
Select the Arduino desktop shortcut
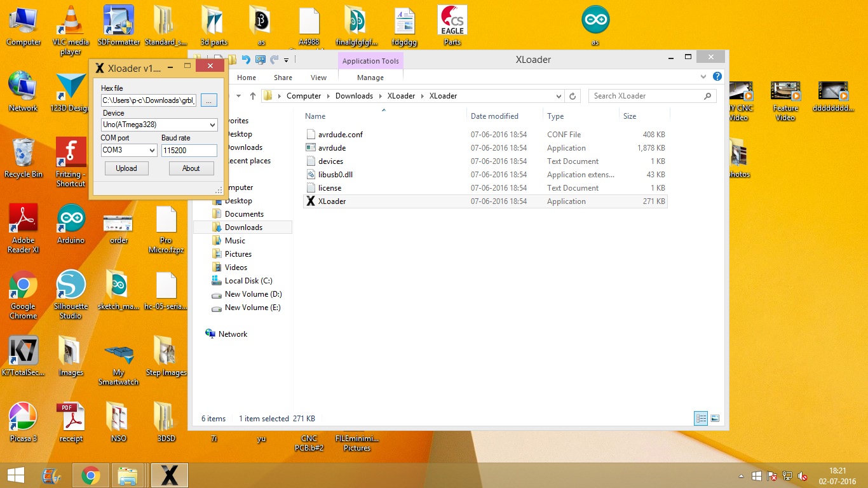[x=71, y=223]
